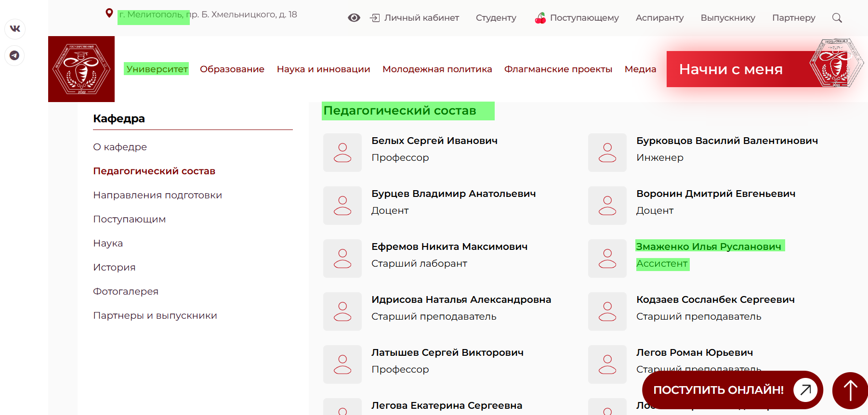868x415 pixels.
Task: Open О кафедре sidebar link
Action: coord(120,147)
